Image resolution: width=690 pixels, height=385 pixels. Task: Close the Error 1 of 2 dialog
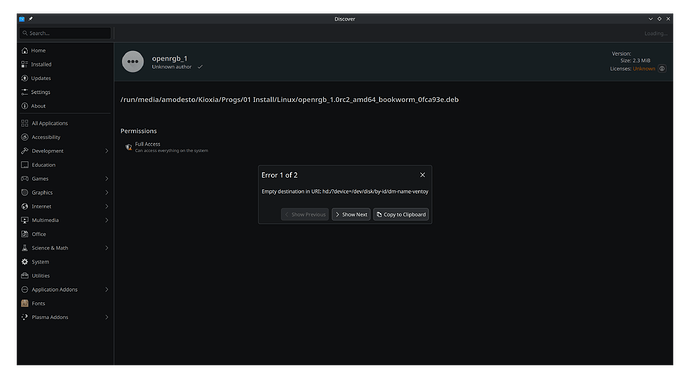[422, 175]
